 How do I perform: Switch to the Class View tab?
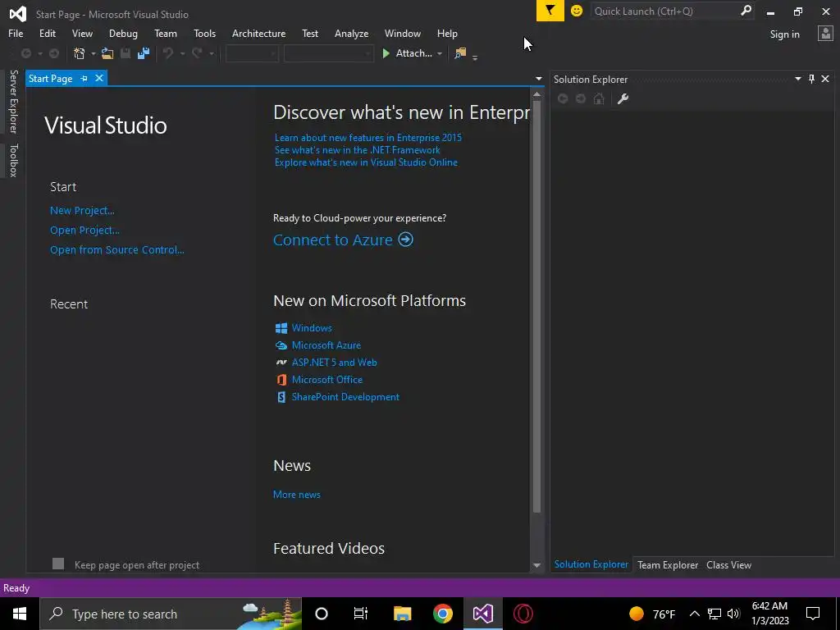click(x=728, y=564)
